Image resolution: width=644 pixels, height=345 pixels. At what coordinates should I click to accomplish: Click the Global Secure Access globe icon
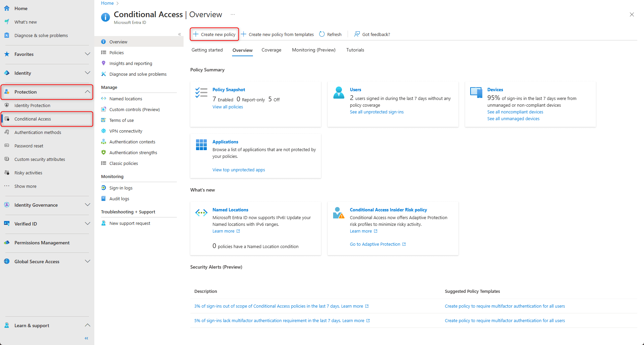[7, 262]
